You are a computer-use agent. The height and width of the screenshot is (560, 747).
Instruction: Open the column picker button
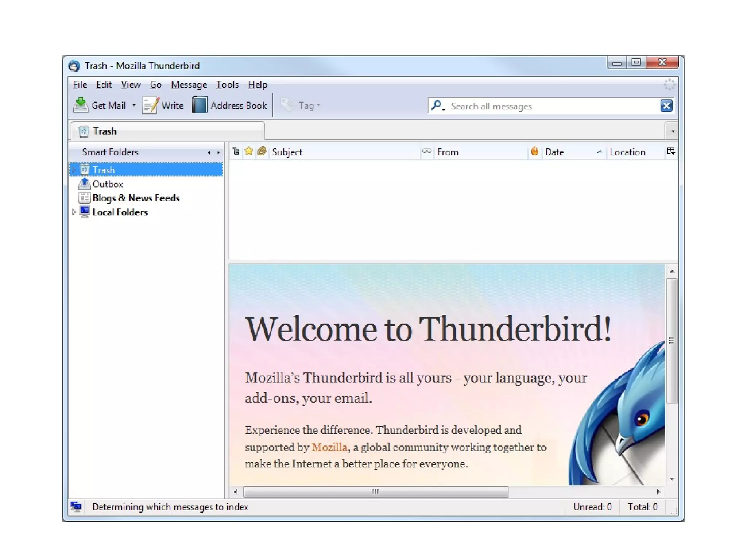(671, 151)
